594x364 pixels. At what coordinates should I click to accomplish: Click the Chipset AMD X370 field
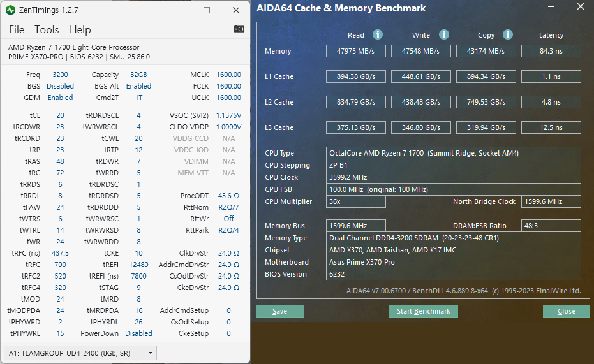454,250
